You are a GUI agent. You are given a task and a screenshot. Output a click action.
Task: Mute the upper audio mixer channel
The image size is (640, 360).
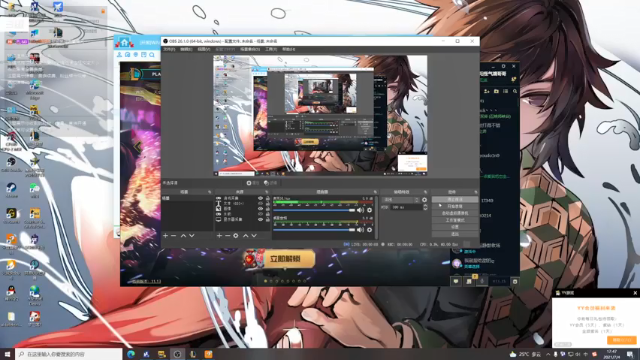[x=360, y=210]
